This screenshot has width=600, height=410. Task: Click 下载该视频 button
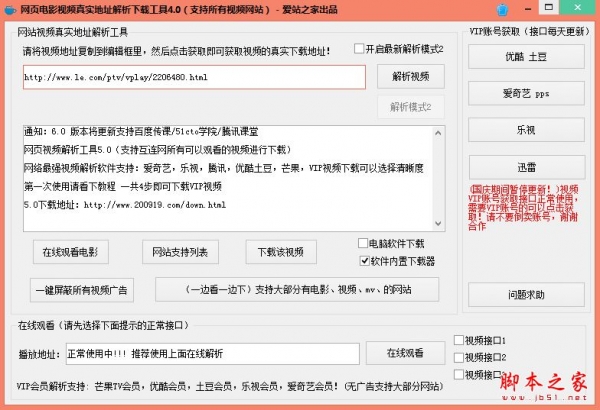click(x=281, y=252)
